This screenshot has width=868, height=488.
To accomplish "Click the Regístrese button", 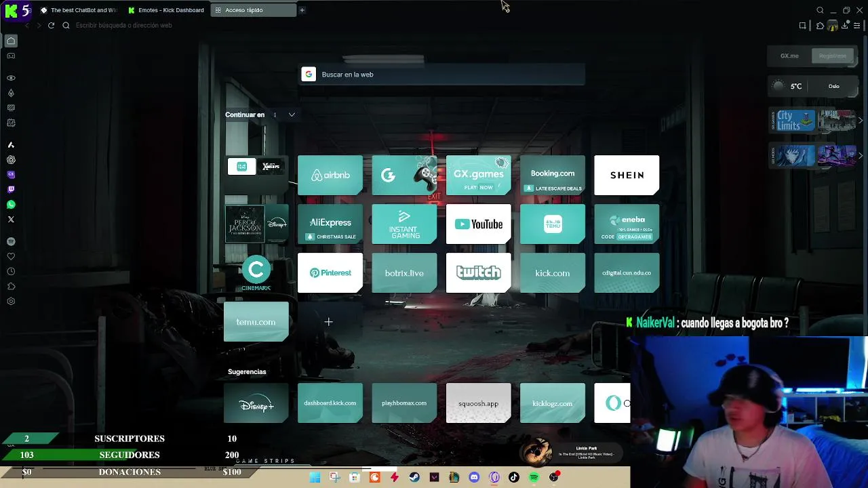I will [x=832, y=56].
